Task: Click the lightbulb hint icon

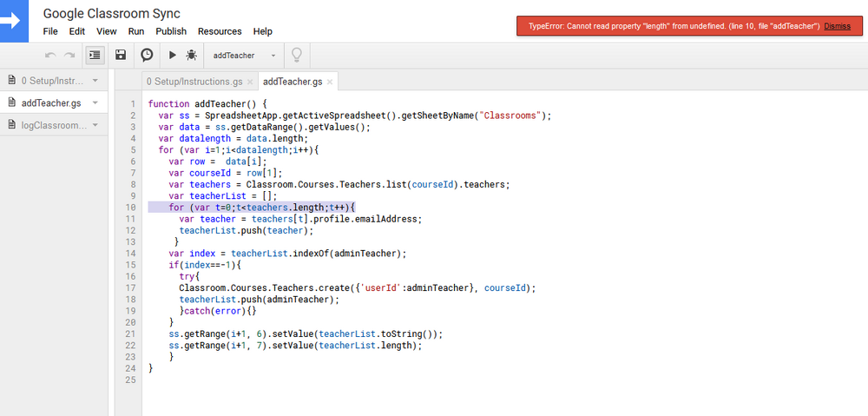Action: [297, 55]
